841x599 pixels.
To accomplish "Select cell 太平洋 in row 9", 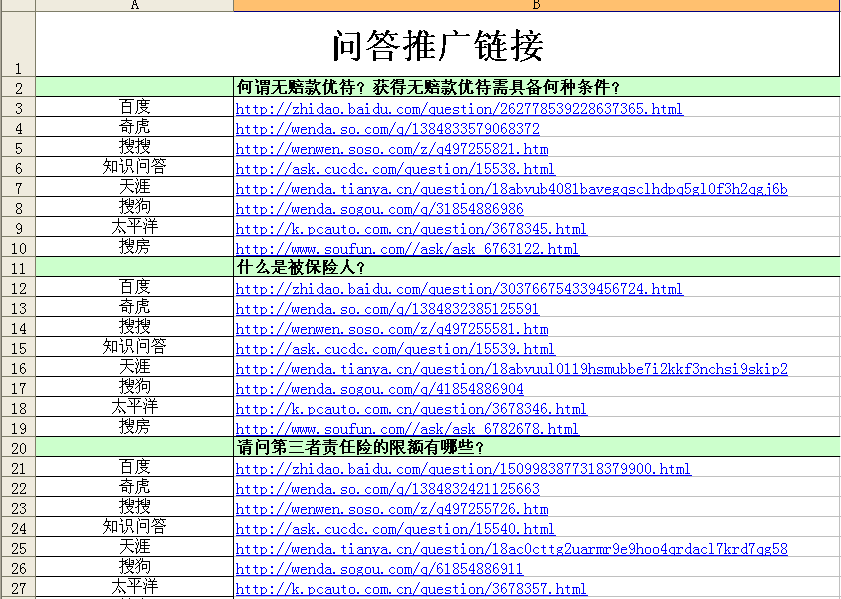I will pyautogui.click(x=135, y=227).
